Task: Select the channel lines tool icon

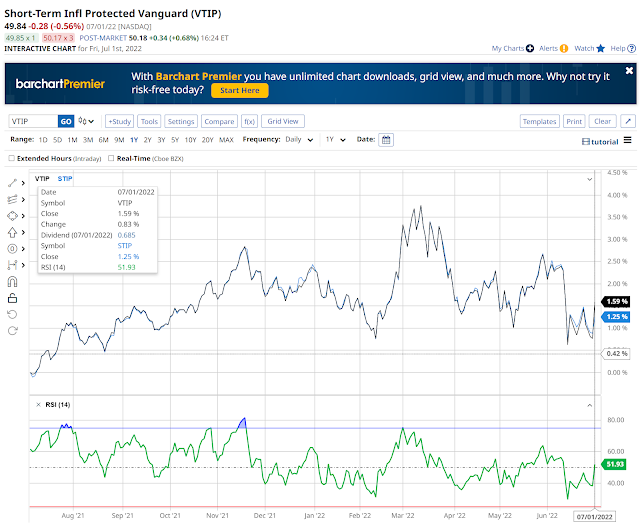Action: pos(13,199)
